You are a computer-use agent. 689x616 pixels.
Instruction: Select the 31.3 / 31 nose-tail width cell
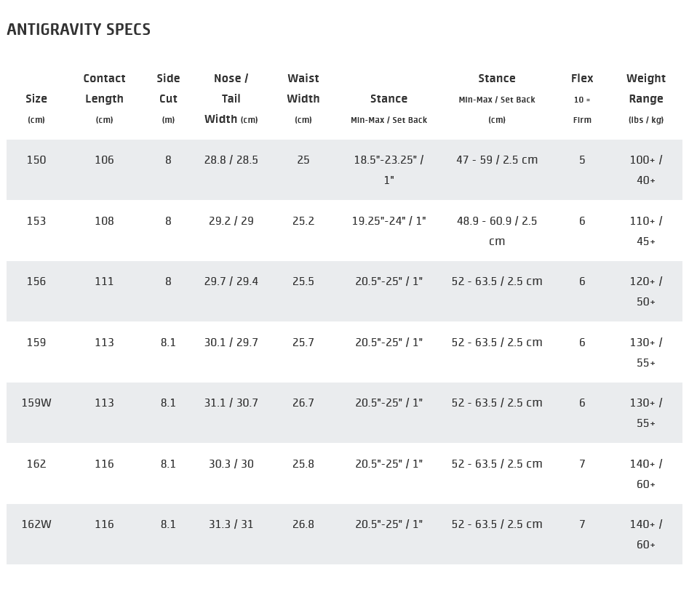pyautogui.click(x=231, y=524)
